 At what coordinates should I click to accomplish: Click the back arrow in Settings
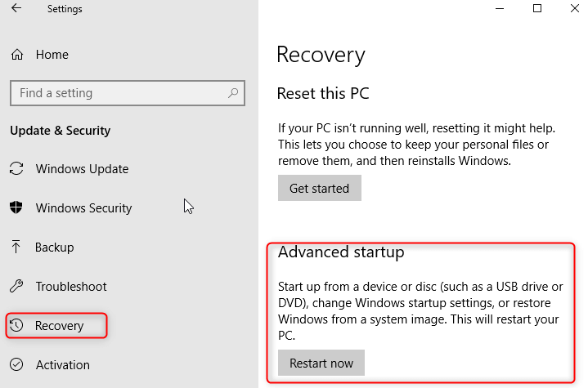[x=16, y=9]
